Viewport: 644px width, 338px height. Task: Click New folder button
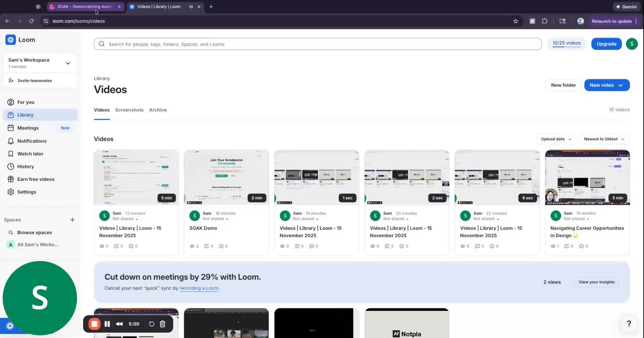point(563,85)
